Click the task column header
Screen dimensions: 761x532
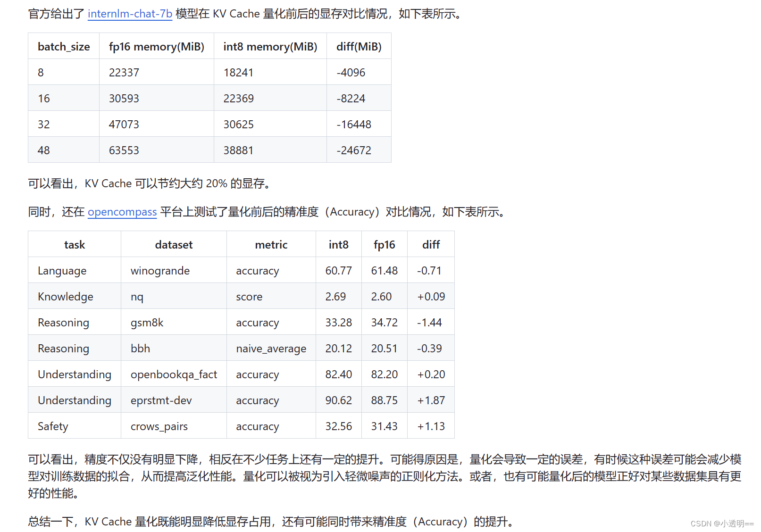[74, 244]
